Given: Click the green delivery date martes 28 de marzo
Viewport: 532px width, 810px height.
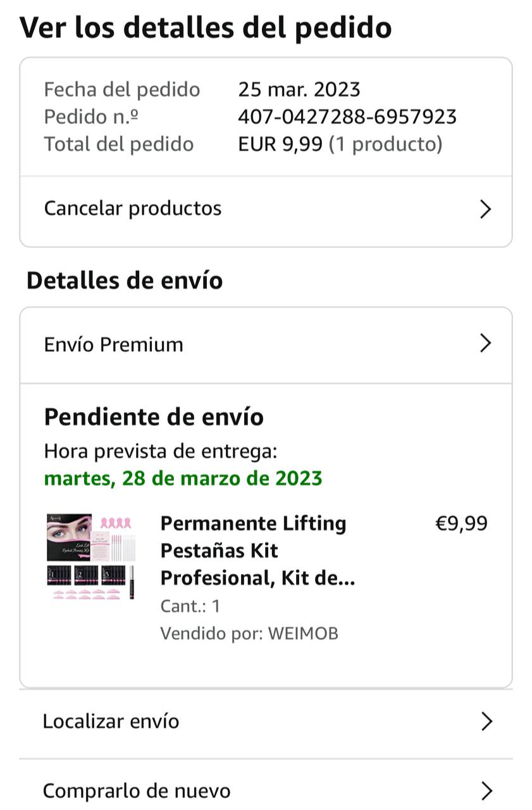Looking at the screenshot, I should [x=183, y=478].
